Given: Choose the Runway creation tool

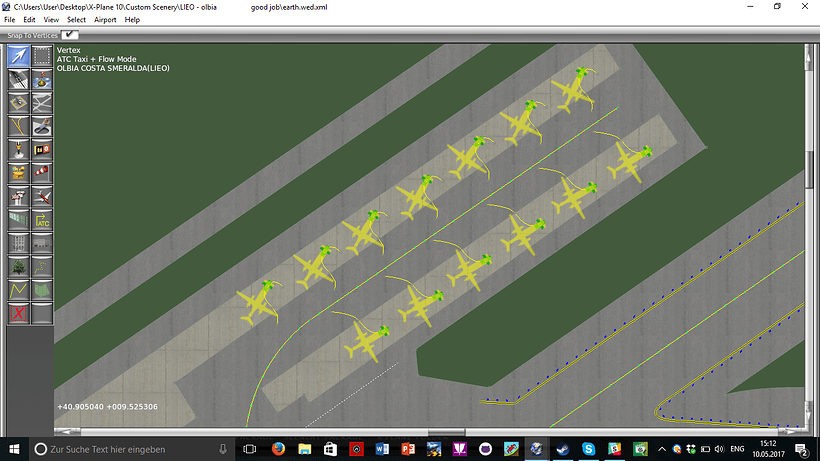Looking at the screenshot, I should click(x=18, y=79).
